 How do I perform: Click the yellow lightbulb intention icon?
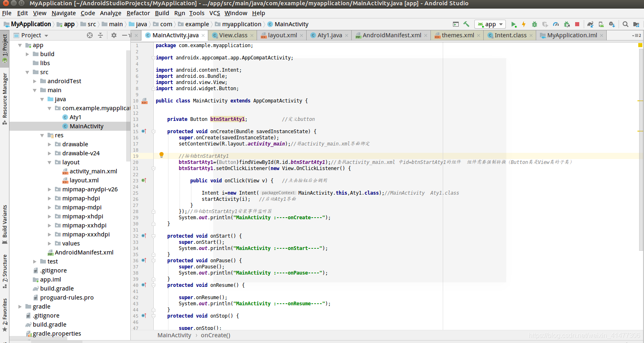162,155
